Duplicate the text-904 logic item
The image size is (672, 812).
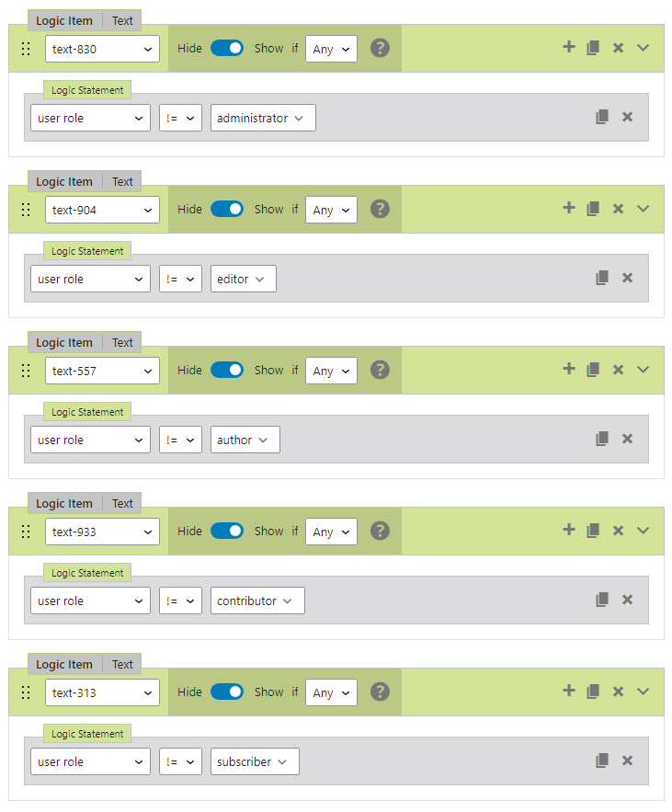tap(593, 209)
